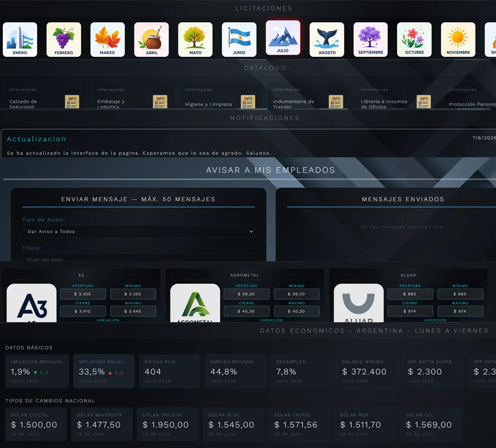This screenshot has width=496, height=448.
Task: Select the Septiembre jacaranda tile
Action: click(x=371, y=40)
